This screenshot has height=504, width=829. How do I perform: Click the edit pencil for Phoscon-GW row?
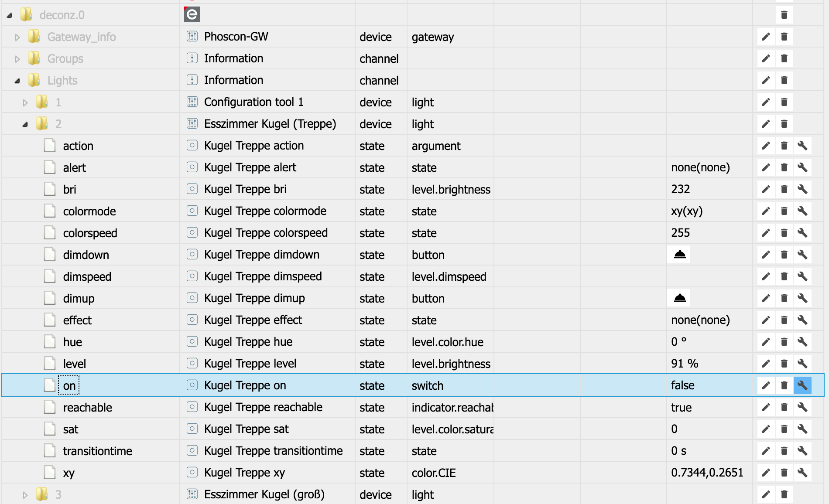766,37
